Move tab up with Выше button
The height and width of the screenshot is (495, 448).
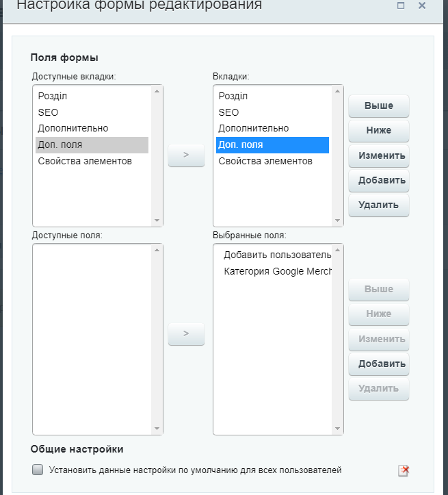click(379, 105)
